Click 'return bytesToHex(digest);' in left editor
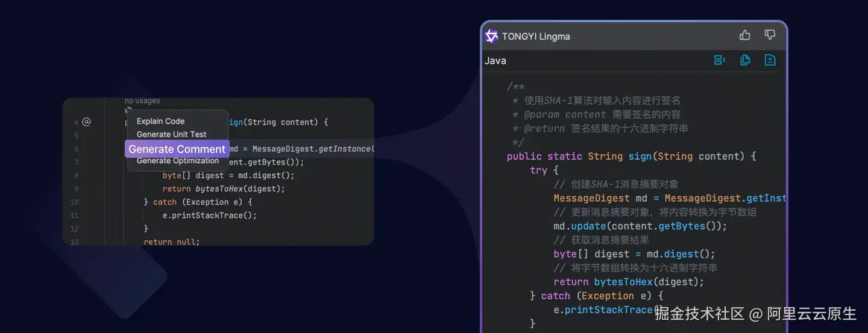Image resolution: width=868 pixels, height=333 pixels. 224,188
